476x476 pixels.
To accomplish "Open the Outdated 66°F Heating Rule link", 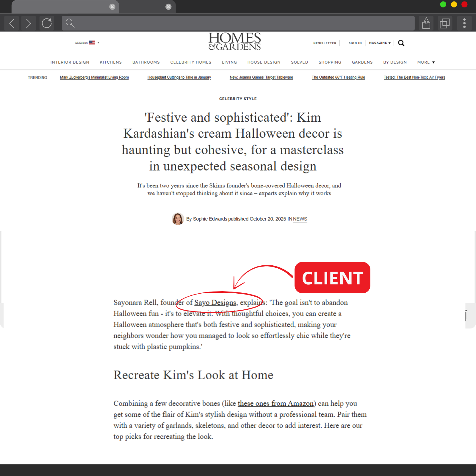I will [x=338, y=77].
